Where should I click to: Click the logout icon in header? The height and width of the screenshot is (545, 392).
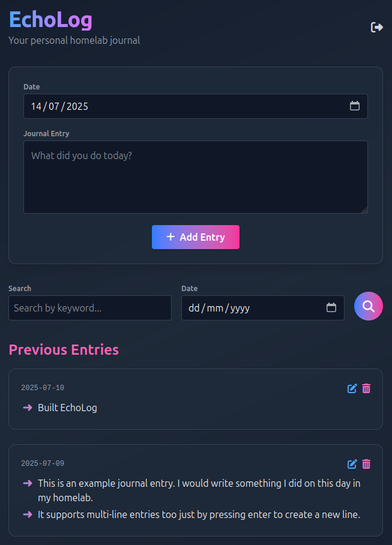(377, 27)
